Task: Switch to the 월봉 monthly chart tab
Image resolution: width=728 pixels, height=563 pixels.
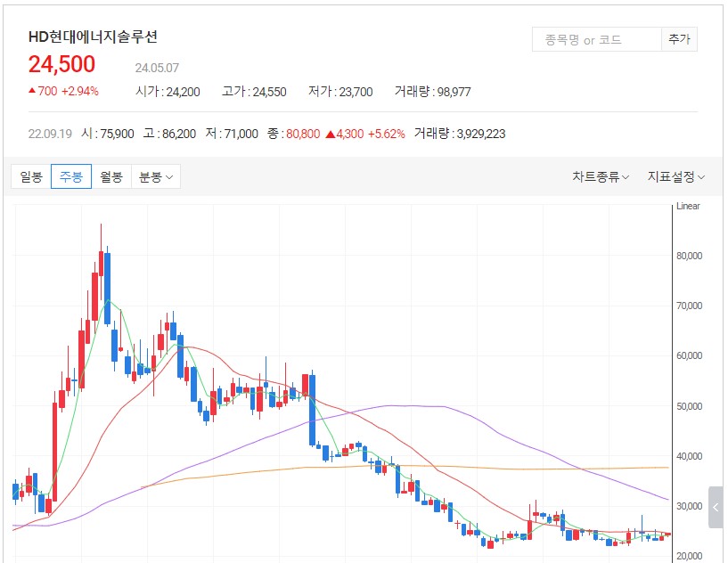Action: (110, 175)
